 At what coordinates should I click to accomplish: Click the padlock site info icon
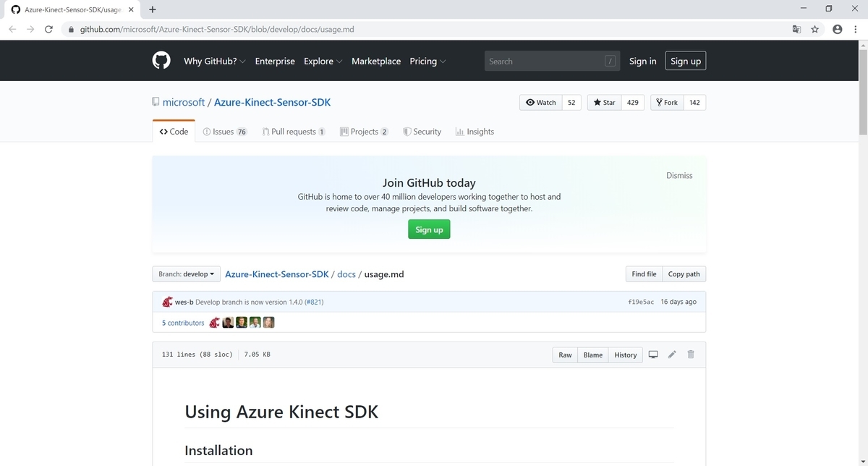71,30
